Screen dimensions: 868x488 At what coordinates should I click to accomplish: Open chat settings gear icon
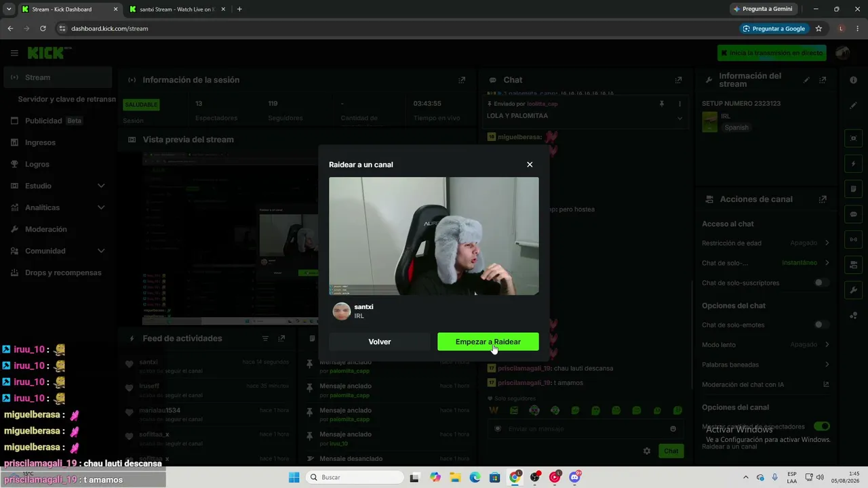click(x=647, y=451)
